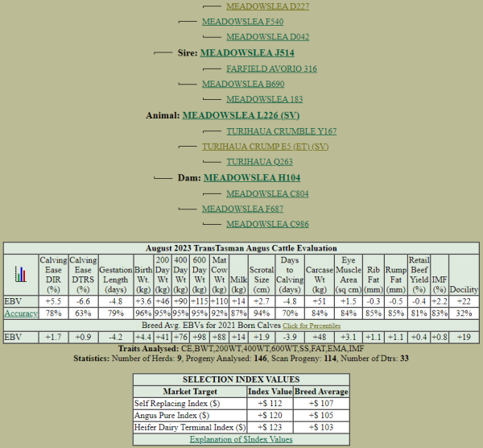Open MEADOWSLEA 183 pedigree link
The image size is (483, 448).
point(265,99)
